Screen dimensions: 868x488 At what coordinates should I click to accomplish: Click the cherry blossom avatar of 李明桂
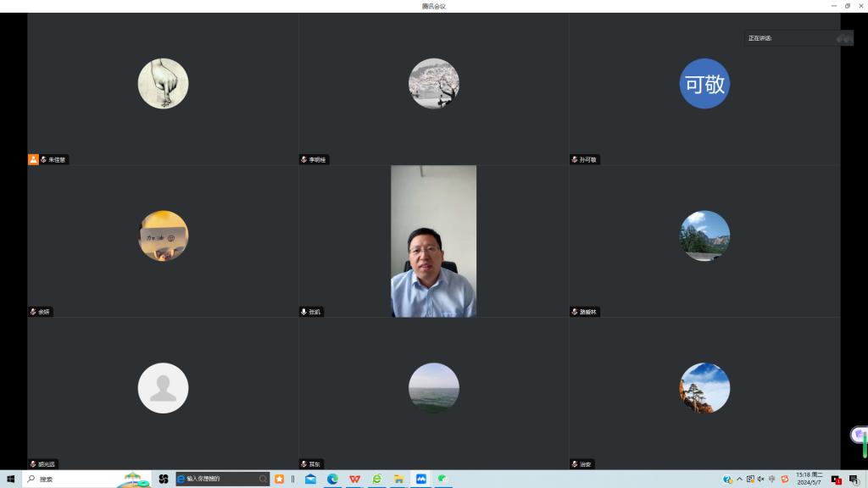click(x=433, y=84)
